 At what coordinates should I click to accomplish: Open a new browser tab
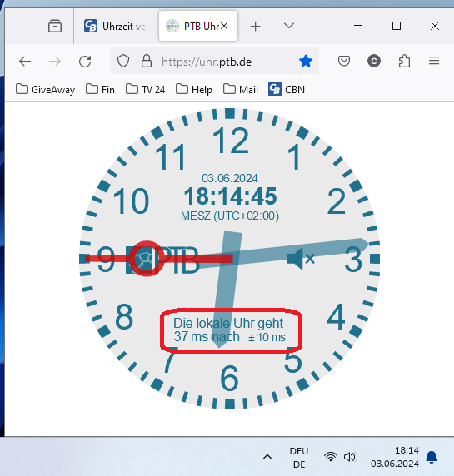click(x=255, y=27)
